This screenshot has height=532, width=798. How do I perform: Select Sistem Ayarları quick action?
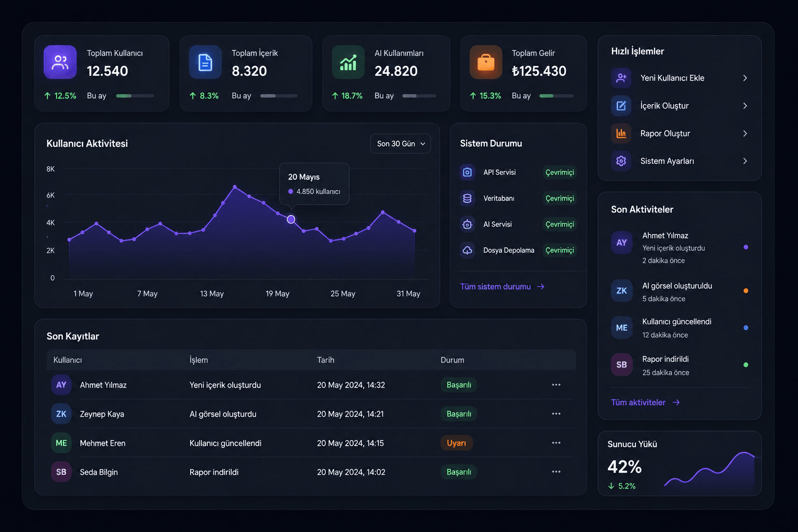click(x=680, y=161)
